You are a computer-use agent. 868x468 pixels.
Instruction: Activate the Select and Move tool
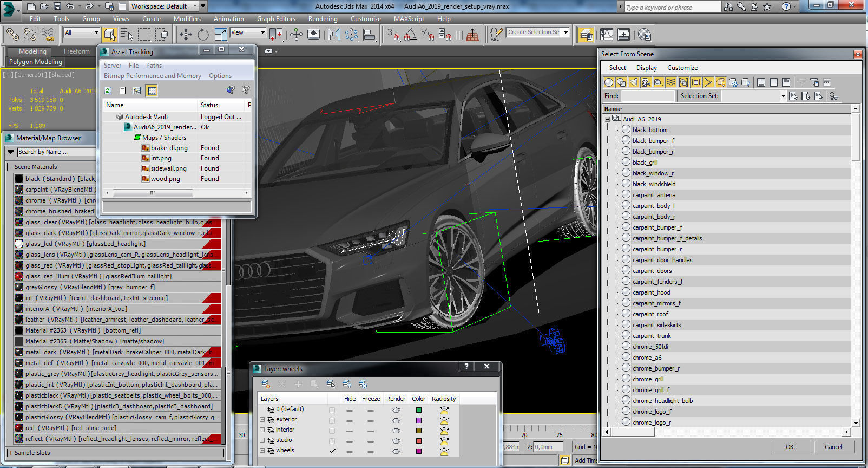click(186, 35)
